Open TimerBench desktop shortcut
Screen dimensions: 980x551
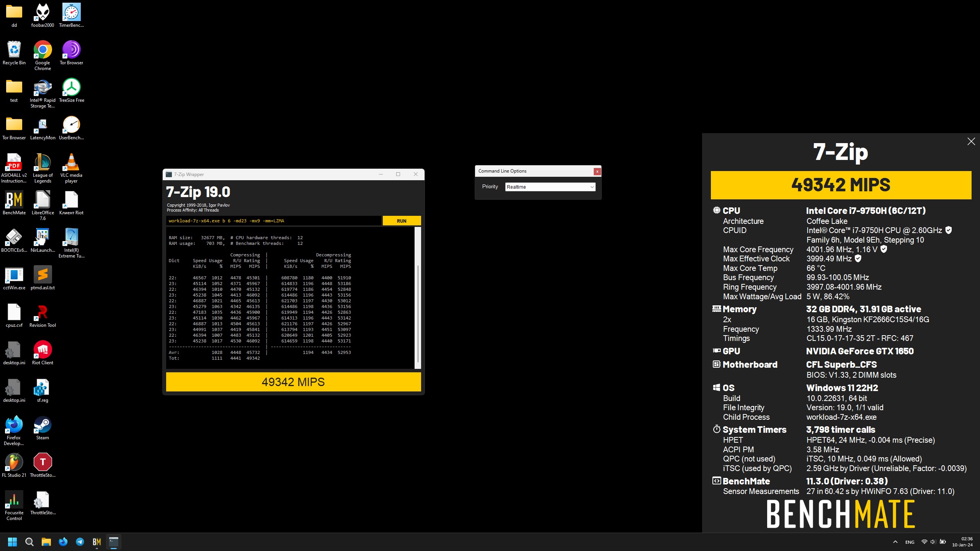coord(71,15)
